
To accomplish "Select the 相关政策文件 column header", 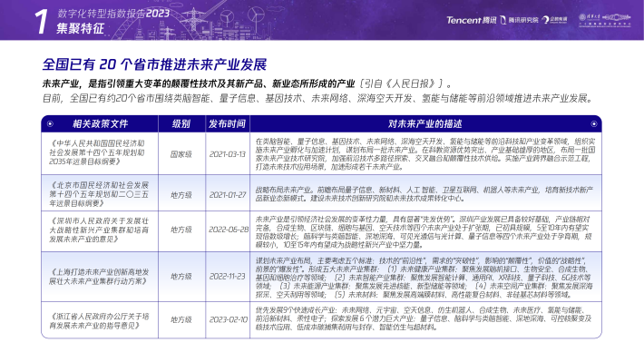I will pyautogui.click(x=100, y=123).
